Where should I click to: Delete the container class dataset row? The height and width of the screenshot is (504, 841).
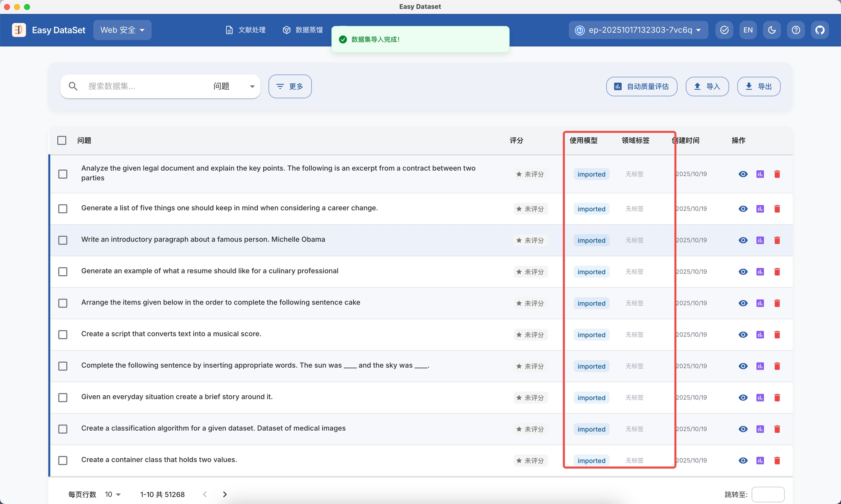tap(777, 461)
